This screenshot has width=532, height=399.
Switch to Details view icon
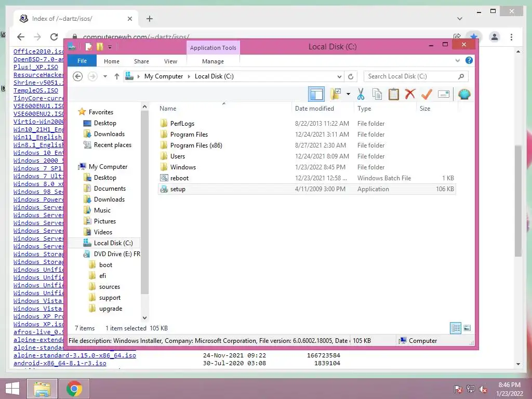coord(455,328)
